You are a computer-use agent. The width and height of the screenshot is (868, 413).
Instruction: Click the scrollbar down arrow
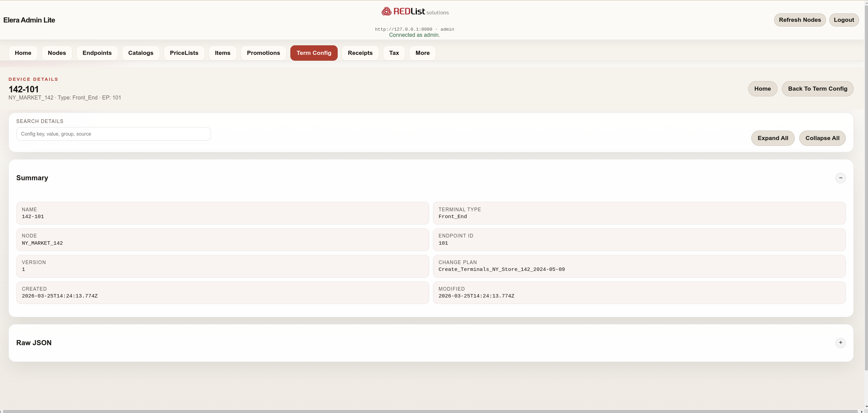coord(866,407)
